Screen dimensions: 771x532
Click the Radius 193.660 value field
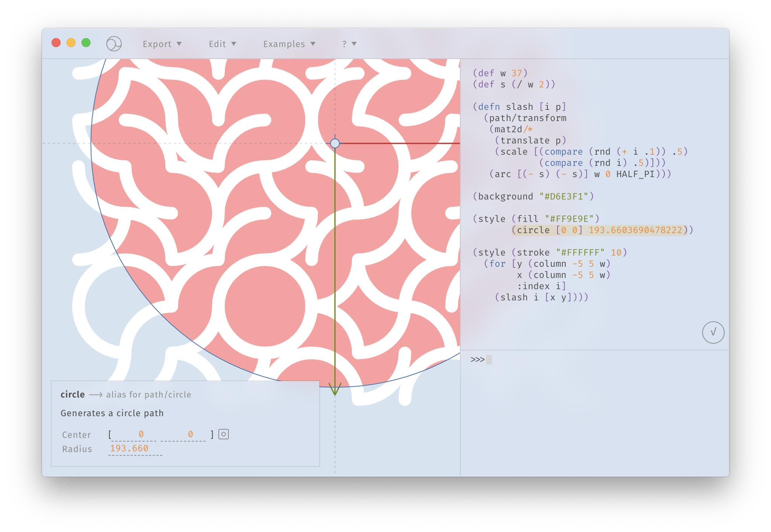tap(129, 448)
